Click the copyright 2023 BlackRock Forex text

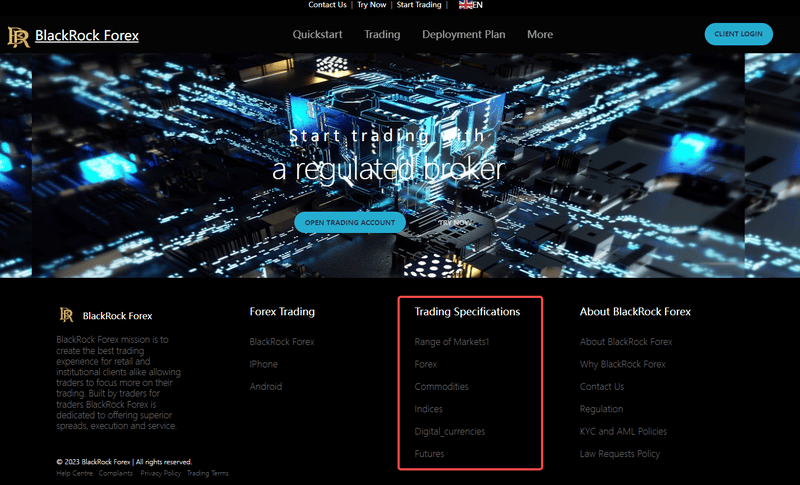[x=124, y=462]
